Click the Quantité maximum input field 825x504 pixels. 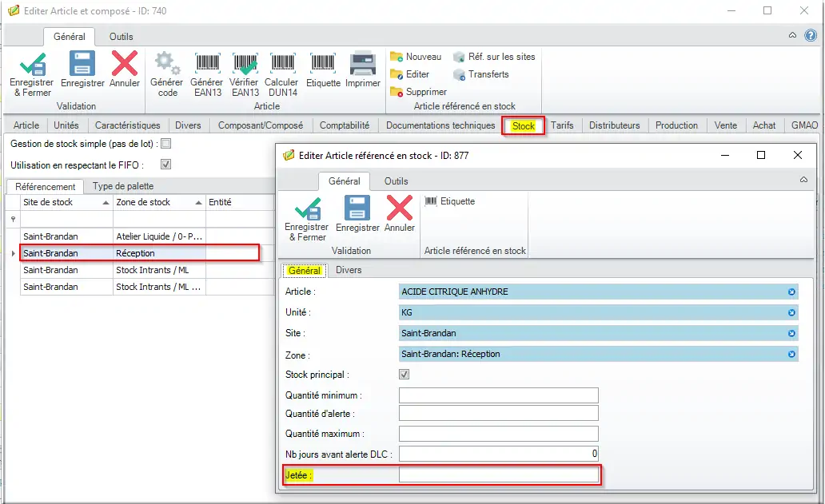(499, 434)
